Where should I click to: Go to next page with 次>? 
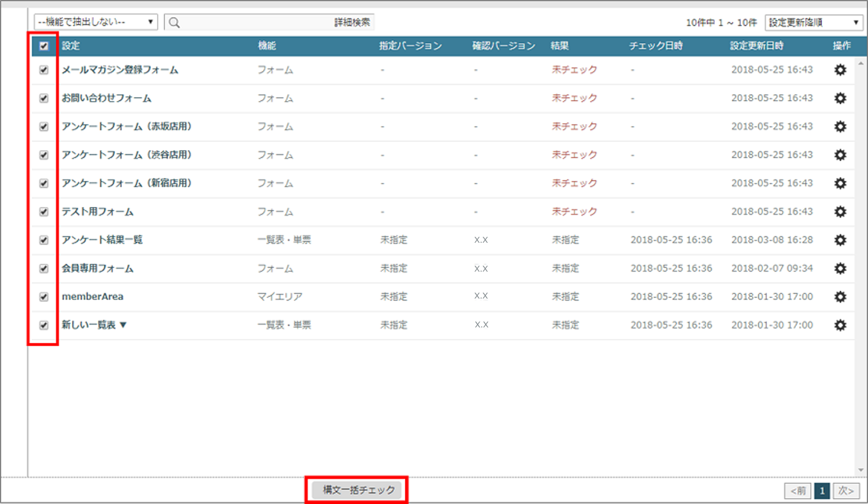pos(846,491)
